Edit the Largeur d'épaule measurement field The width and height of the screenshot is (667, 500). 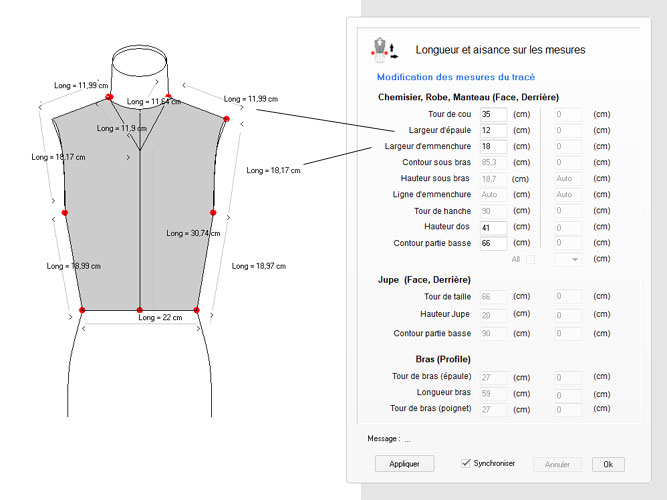coord(492,131)
